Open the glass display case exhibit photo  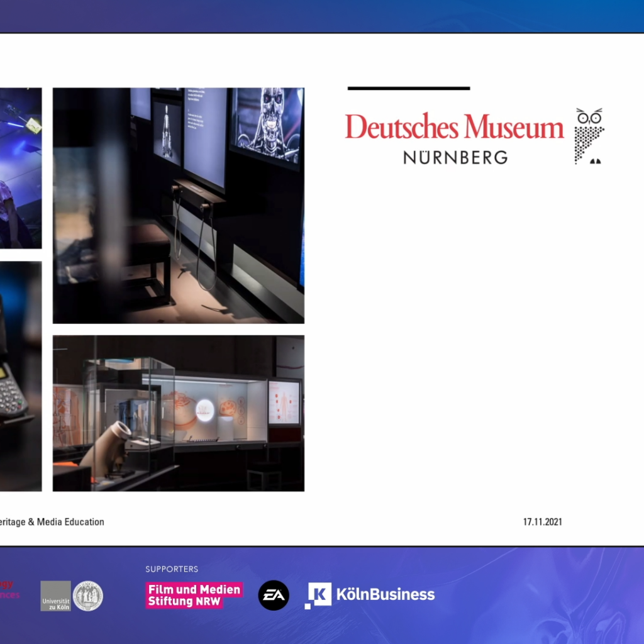click(x=179, y=413)
